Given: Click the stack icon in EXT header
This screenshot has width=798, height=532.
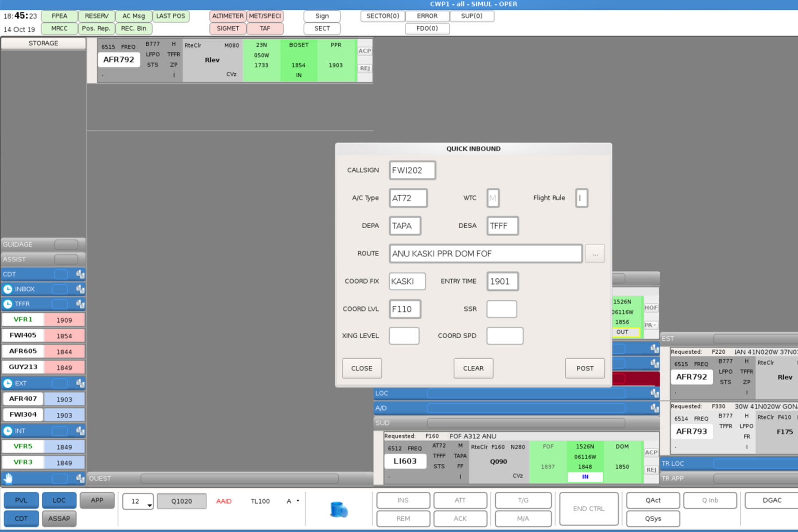Looking at the screenshot, I should 80,383.
